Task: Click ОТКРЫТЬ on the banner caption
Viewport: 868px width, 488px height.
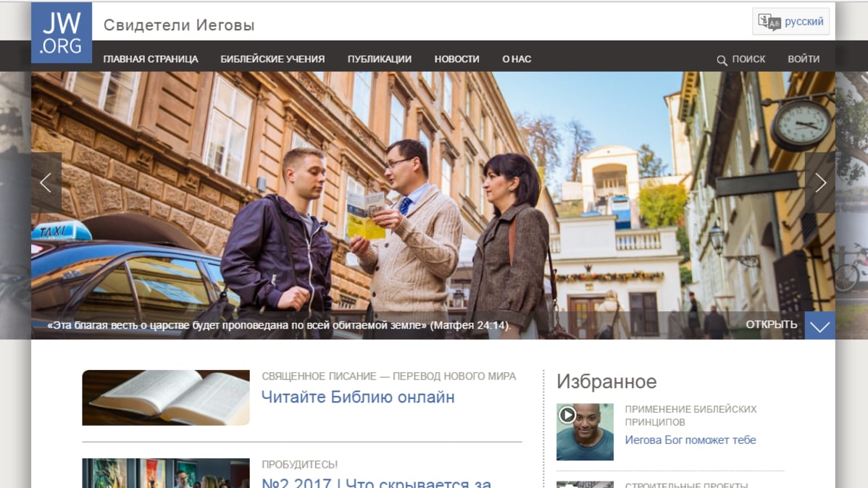Action: click(x=771, y=324)
